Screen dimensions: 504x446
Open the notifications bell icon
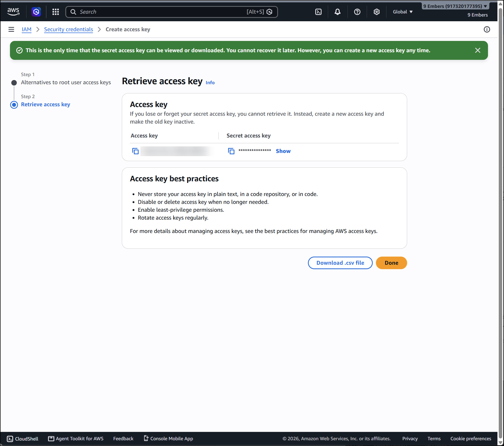(x=338, y=12)
